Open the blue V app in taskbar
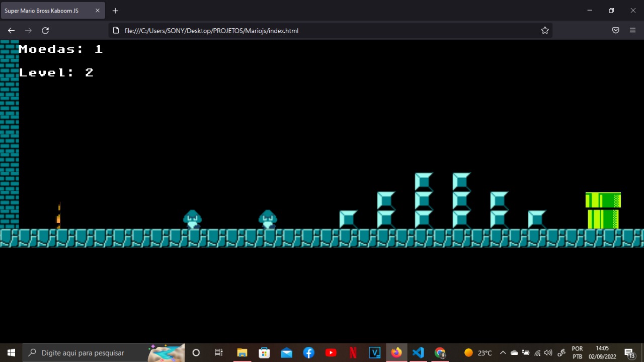This screenshot has width=644, height=362. click(374, 353)
